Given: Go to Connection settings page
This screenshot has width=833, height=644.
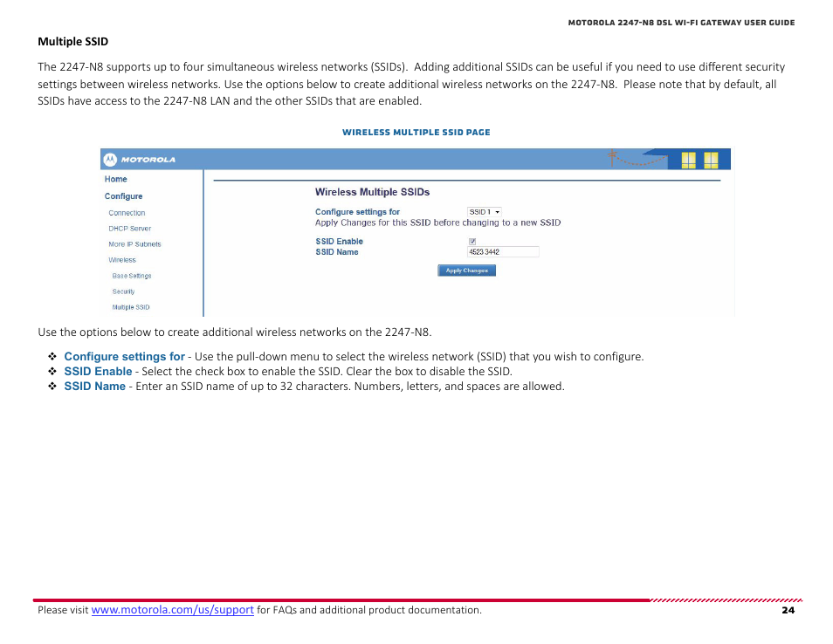Looking at the screenshot, I should pyautogui.click(x=127, y=213).
